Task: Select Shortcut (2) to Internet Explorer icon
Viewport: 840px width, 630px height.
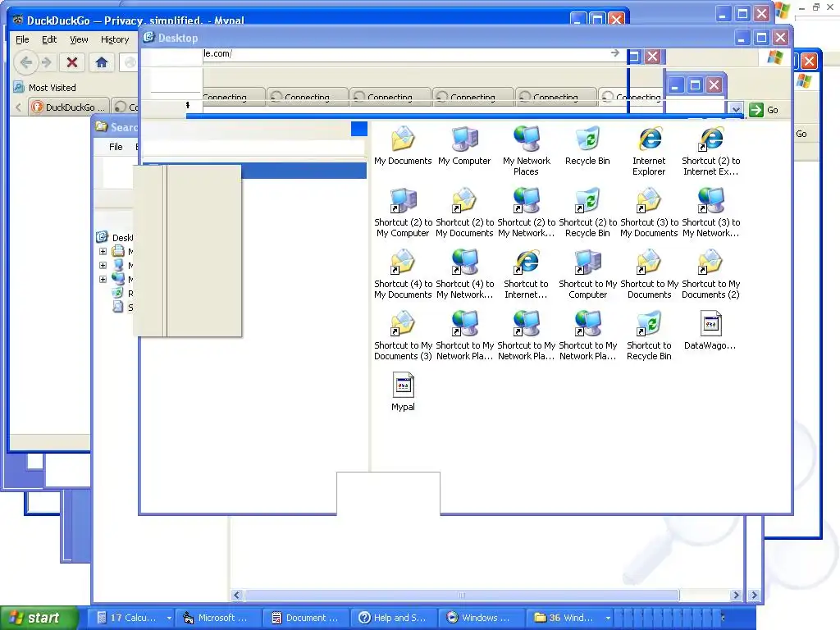Action: click(x=710, y=151)
